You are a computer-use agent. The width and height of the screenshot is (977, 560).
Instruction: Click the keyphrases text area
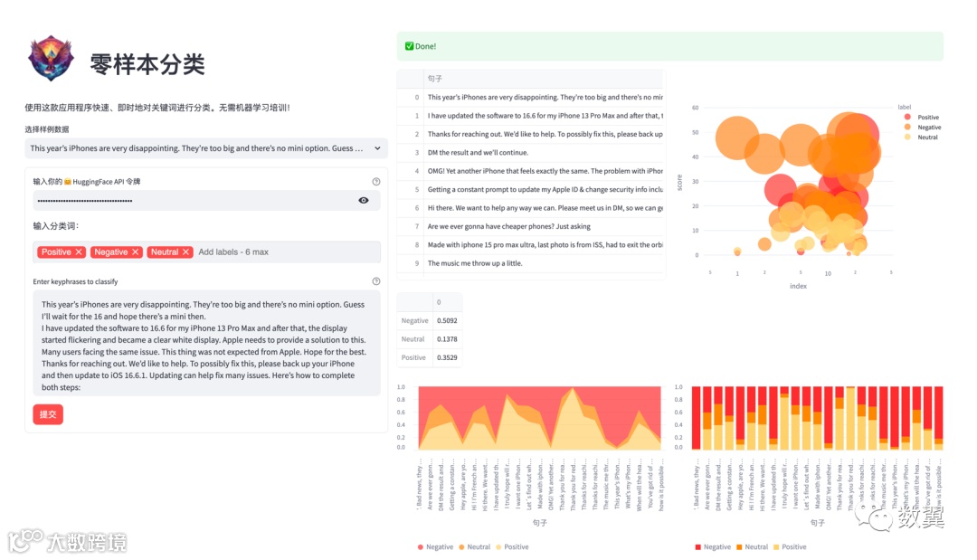click(206, 343)
